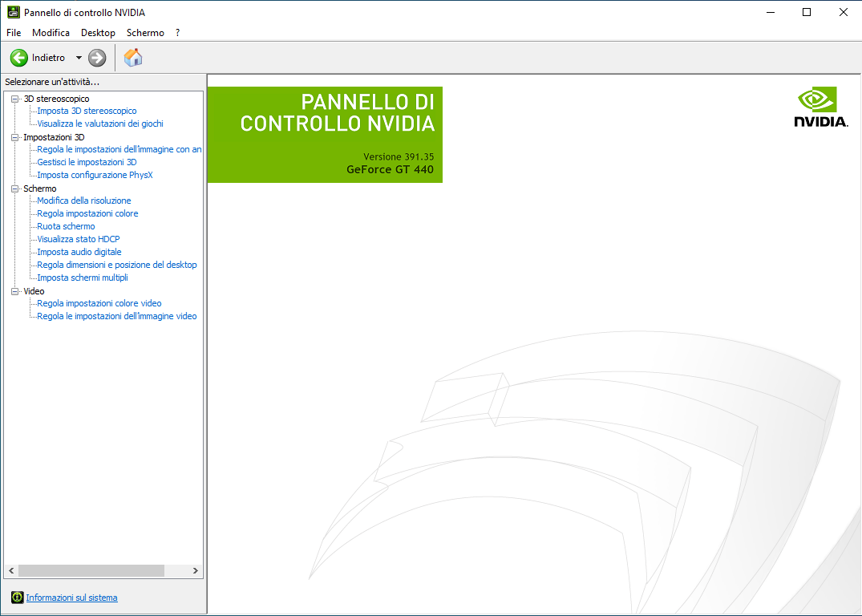The height and width of the screenshot is (616, 862).
Task: Open Ruota schermo
Action: click(66, 227)
